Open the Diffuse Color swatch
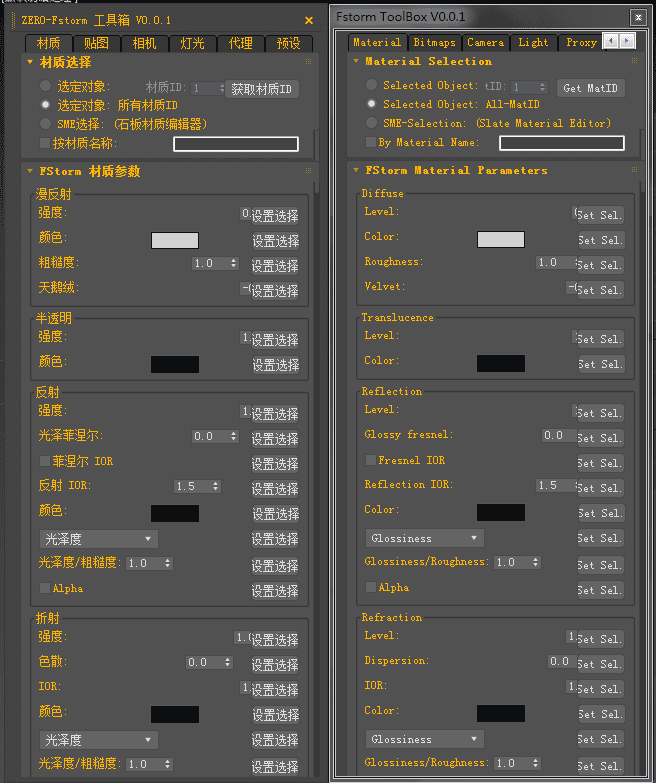Image resolution: width=656 pixels, height=783 pixels. pyautogui.click(x=500, y=239)
